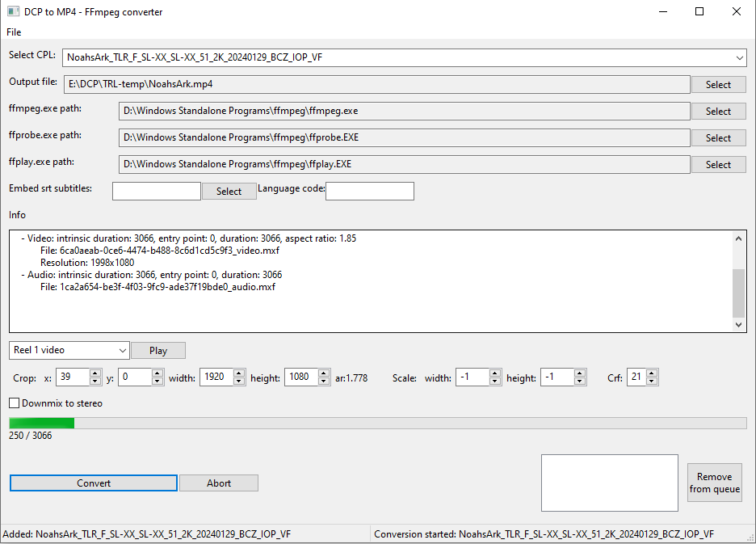756x544 pixels.
Task: Focus the Language code field
Action: click(370, 191)
